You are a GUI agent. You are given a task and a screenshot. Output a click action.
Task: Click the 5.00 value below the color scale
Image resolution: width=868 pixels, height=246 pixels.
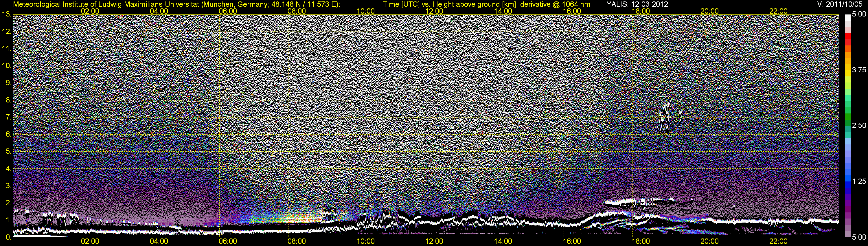pyautogui.click(x=859, y=237)
